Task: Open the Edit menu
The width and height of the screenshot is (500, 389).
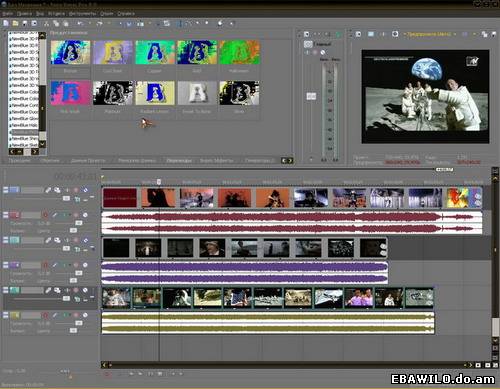Action: coord(24,14)
